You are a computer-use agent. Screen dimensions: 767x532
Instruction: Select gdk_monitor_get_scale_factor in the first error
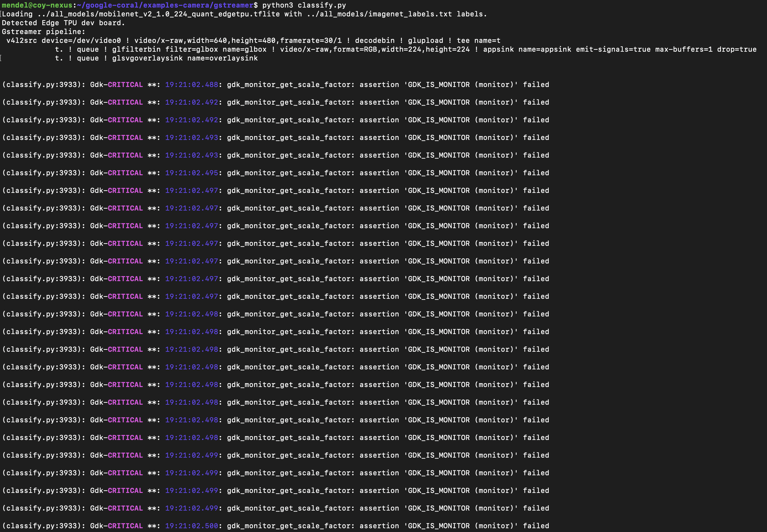(x=289, y=84)
